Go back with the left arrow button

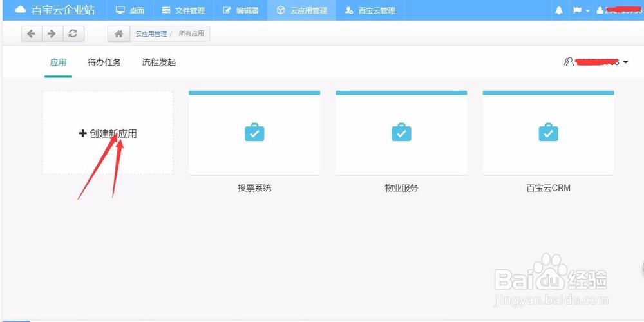pos(31,33)
